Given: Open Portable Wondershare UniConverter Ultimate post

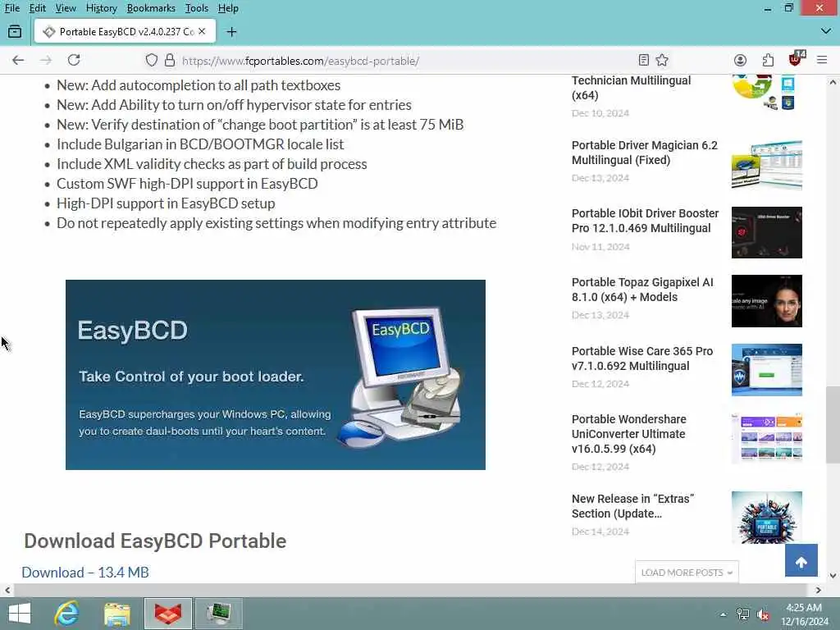Looking at the screenshot, I should pyautogui.click(x=629, y=434).
